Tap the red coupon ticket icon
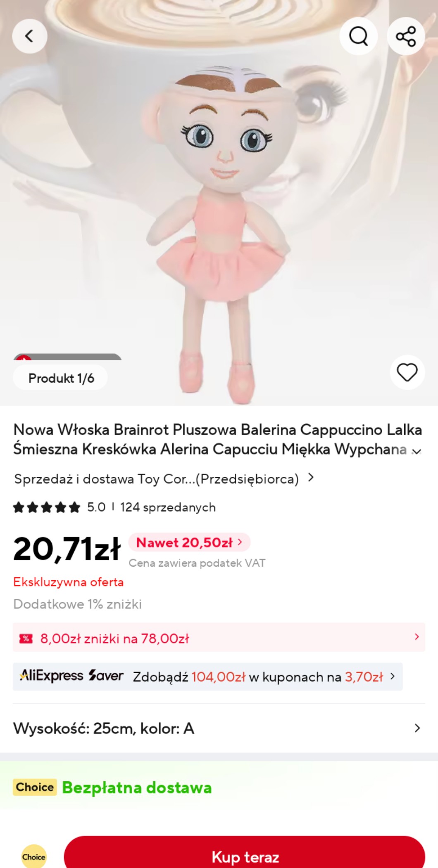Viewport: 438px width, 868px height. [x=26, y=639]
